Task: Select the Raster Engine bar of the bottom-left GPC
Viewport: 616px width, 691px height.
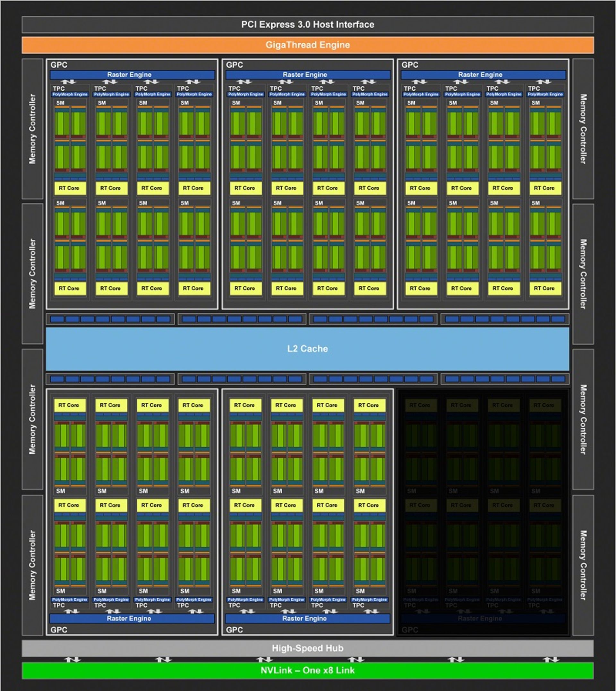Action: (x=132, y=619)
